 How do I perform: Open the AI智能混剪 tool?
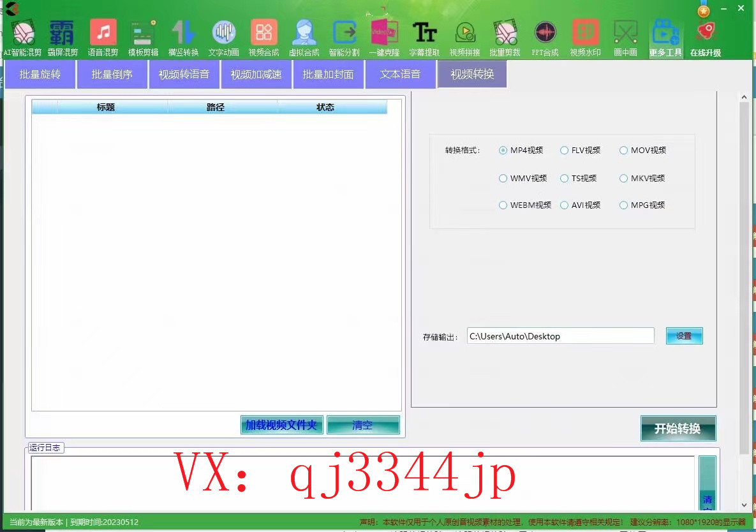click(x=23, y=38)
